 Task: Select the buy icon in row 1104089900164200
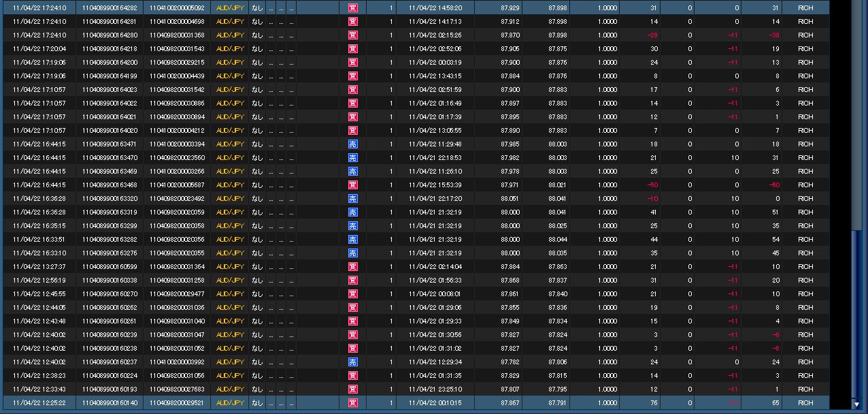tap(352, 63)
